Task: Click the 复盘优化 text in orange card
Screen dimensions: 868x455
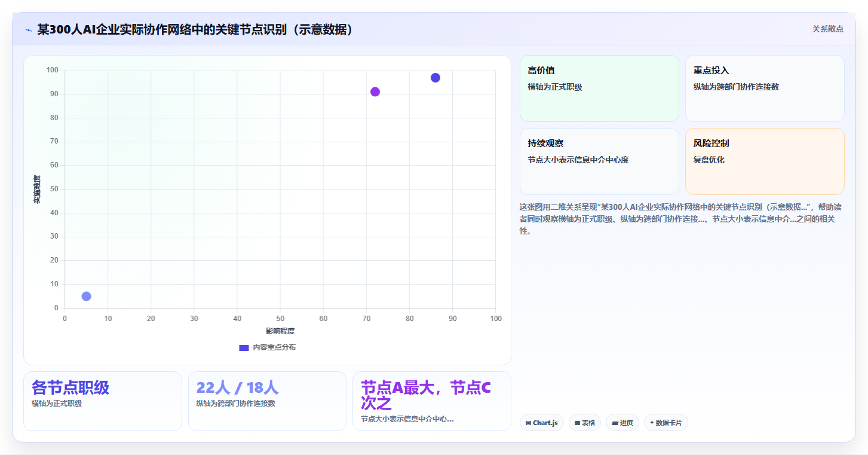Action: 708,160
